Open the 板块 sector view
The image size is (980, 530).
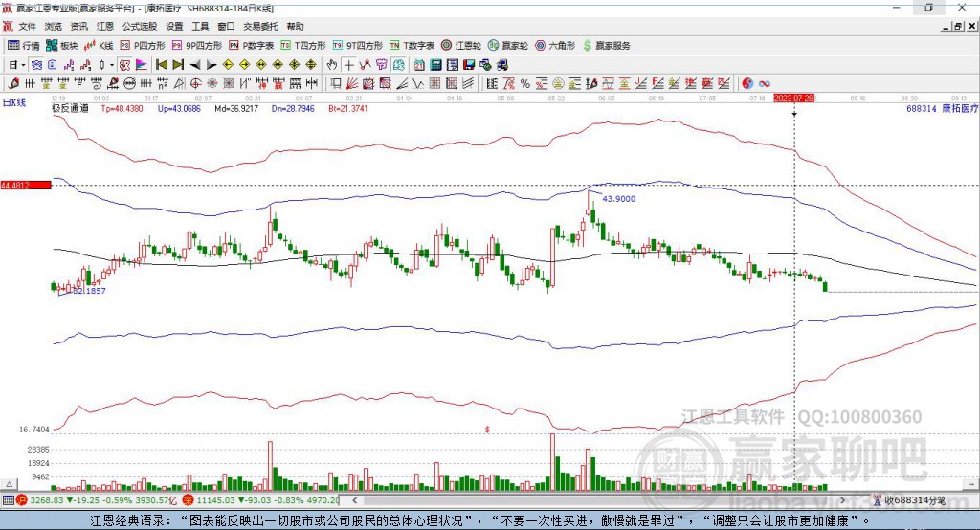pos(62,46)
